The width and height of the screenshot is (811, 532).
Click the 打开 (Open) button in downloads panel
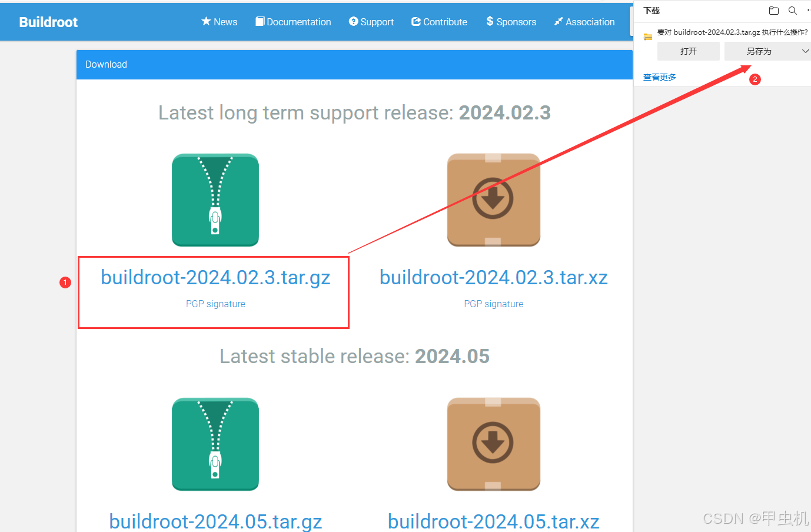coord(689,51)
